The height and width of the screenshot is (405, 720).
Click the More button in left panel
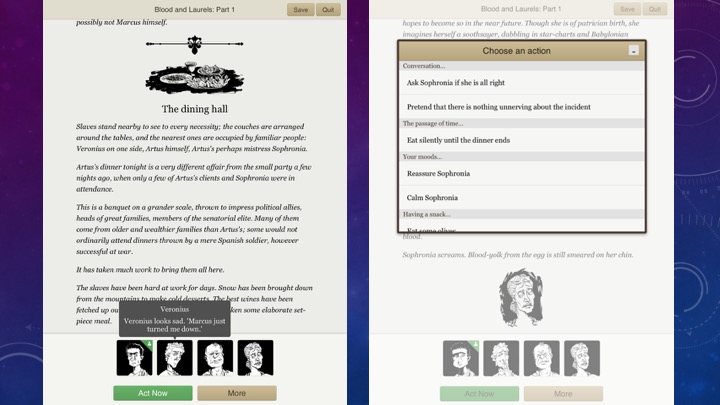pyautogui.click(x=236, y=393)
